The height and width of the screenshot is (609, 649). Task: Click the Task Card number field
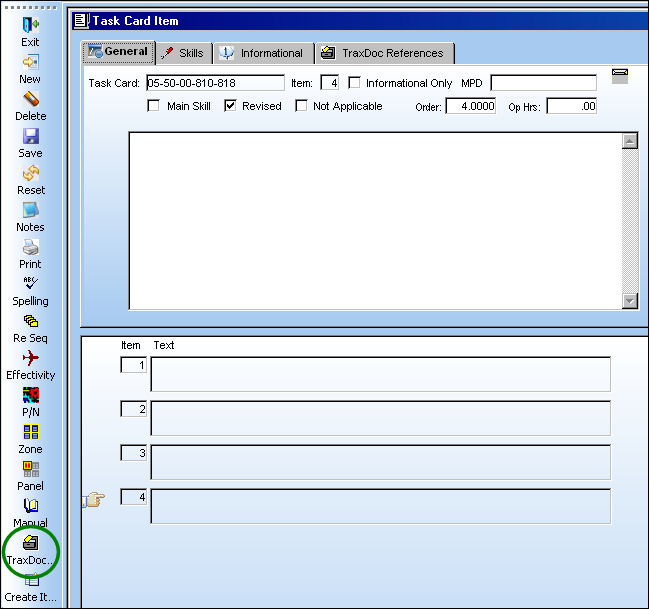[215, 83]
